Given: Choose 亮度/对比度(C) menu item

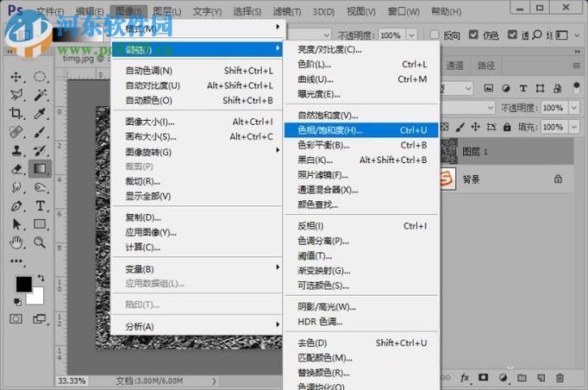Looking at the screenshot, I should click(x=361, y=49).
